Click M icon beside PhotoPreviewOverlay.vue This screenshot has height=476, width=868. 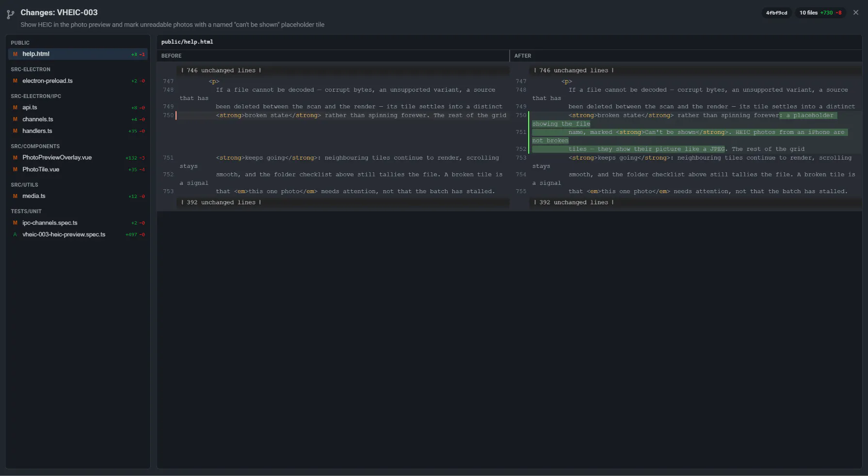point(15,157)
